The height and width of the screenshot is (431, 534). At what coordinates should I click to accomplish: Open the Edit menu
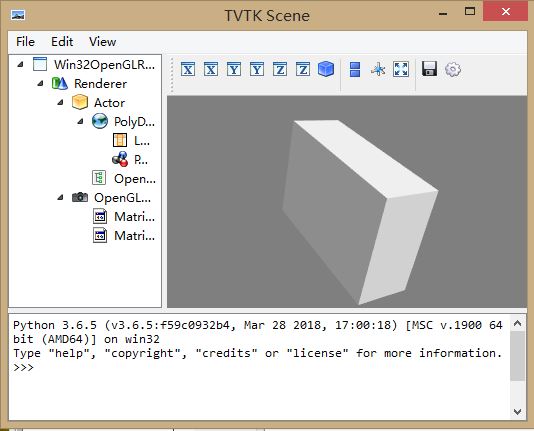pos(62,42)
